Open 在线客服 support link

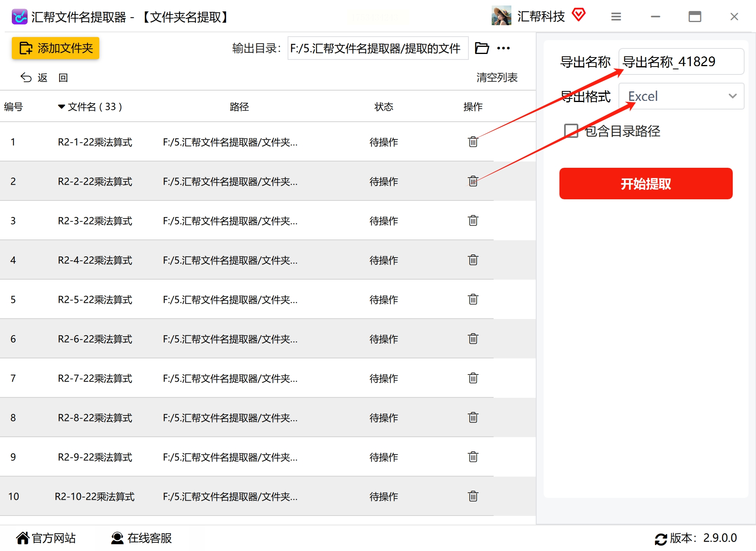click(141, 538)
